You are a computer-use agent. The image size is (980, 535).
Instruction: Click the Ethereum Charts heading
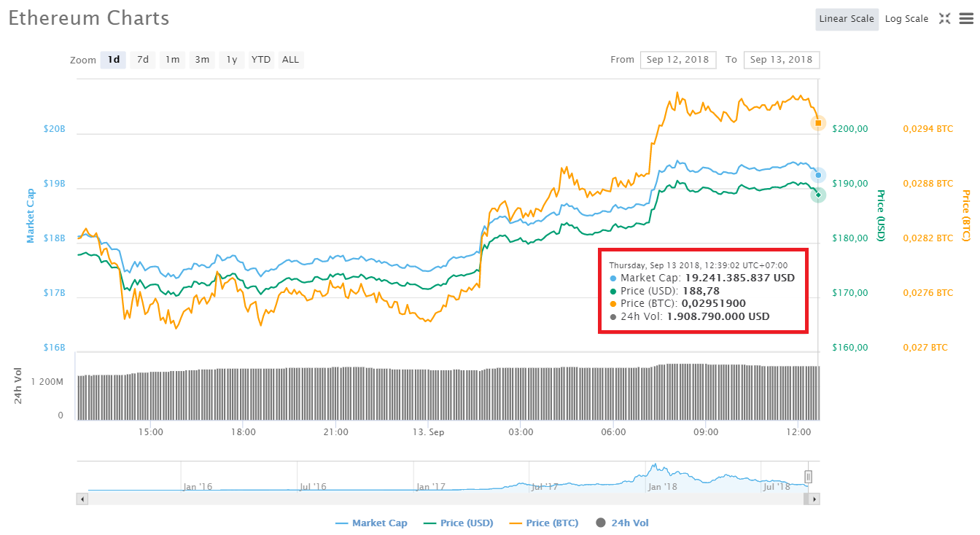(x=89, y=18)
